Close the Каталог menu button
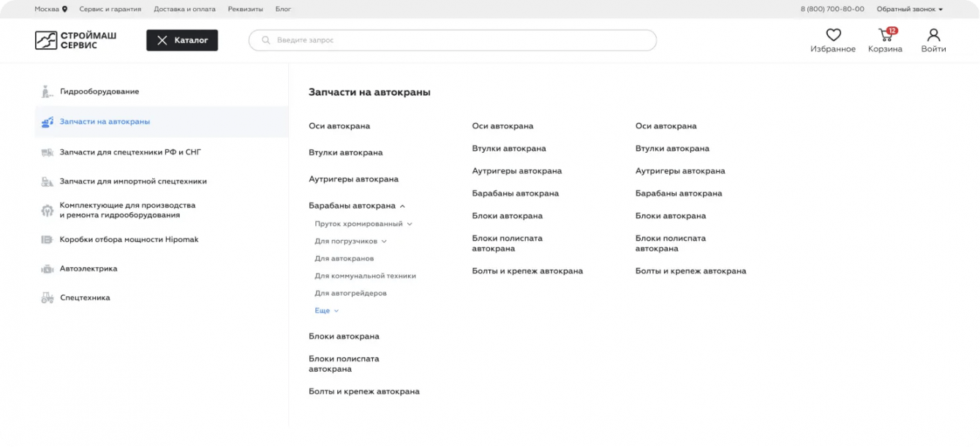 [182, 40]
